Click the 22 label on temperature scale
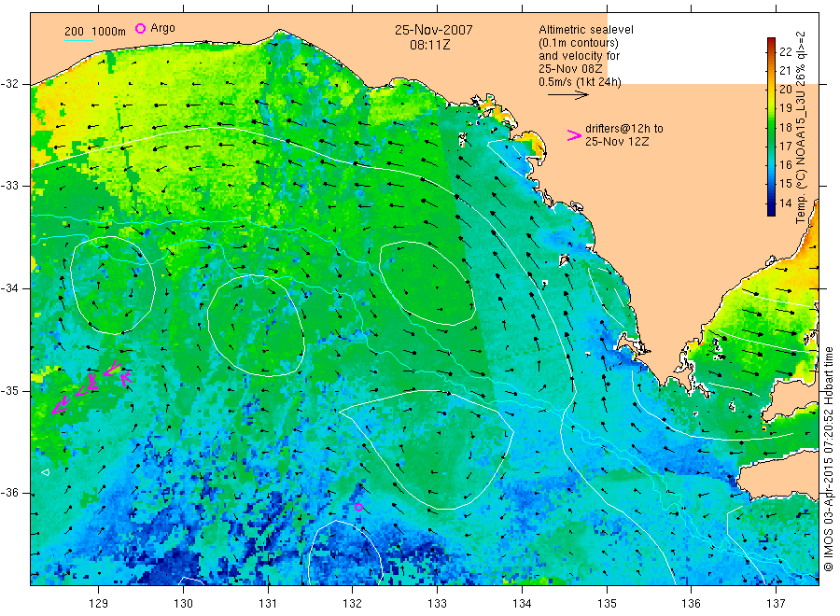The image size is (840, 616). click(x=785, y=51)
